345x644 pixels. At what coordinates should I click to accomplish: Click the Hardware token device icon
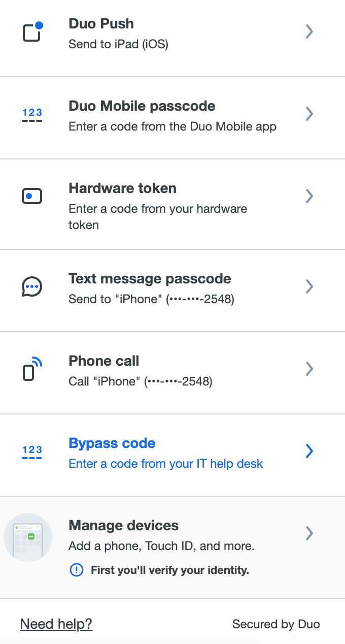tap(32, 196)
